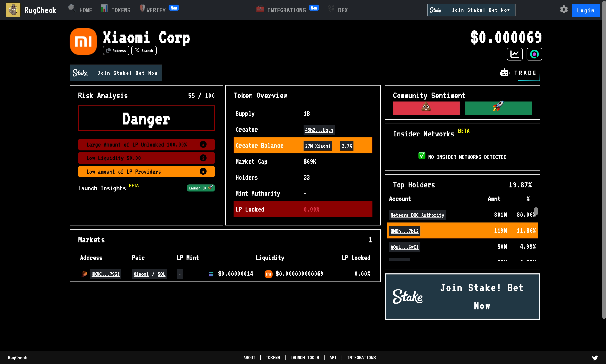Image resolution: width=606 pixels, height=364 pixels.
Task: Vote bearish with the red poop button
Action: 426,108
